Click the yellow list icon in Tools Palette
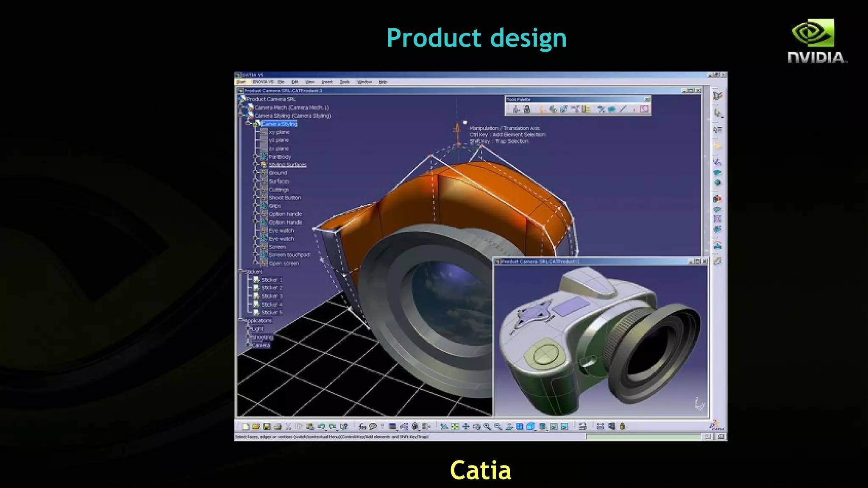 coord(586,109)
